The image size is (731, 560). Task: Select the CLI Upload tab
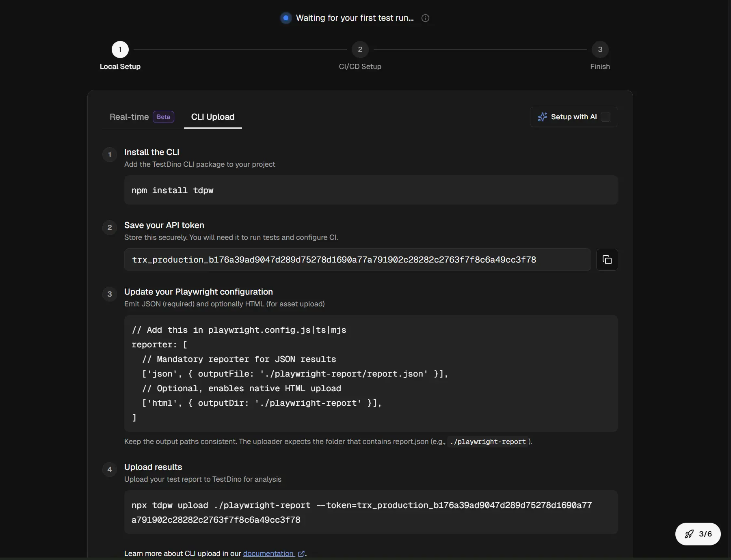point(213,117)
